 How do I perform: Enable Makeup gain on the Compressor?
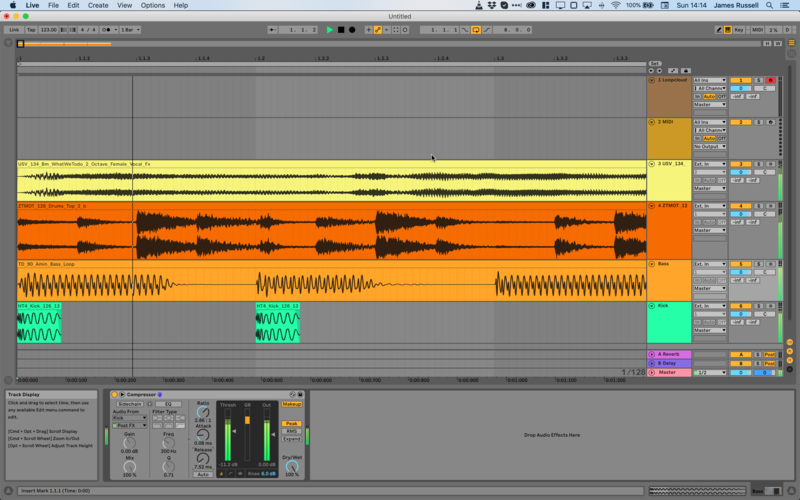(x=292, y=404)
